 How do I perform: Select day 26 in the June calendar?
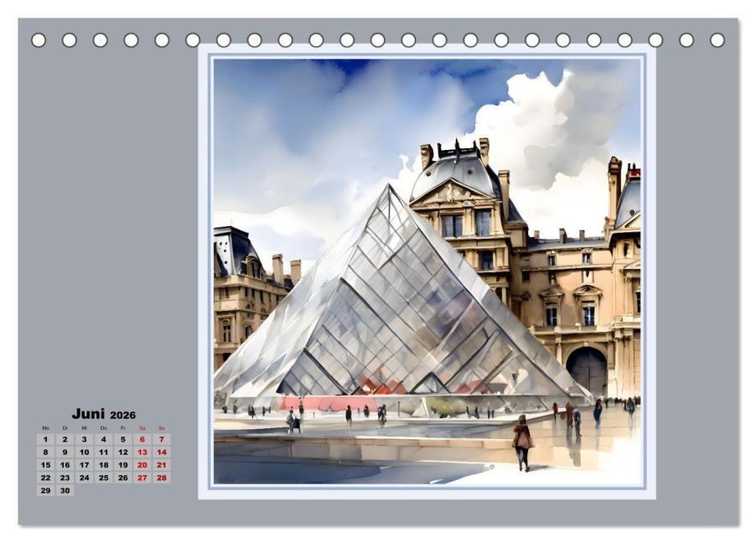(123, 478)
